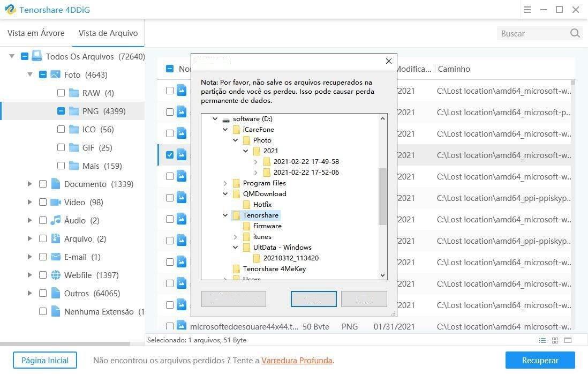Image resolution: width=588 pixels, height=374 pixels.
Task: Collapse the Foto category tree
Action: coord(30,74)
